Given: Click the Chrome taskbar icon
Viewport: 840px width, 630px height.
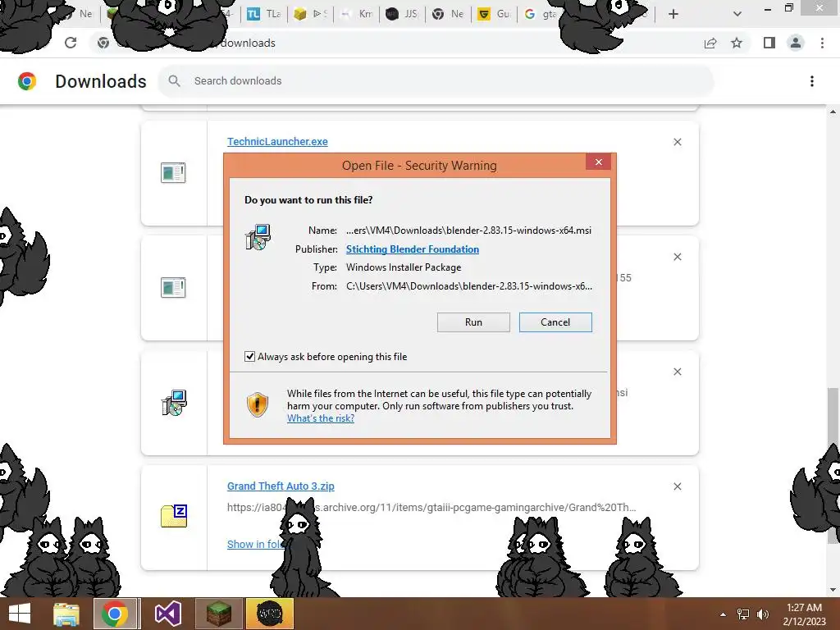Looking at the screenshot, I should 114,614.
